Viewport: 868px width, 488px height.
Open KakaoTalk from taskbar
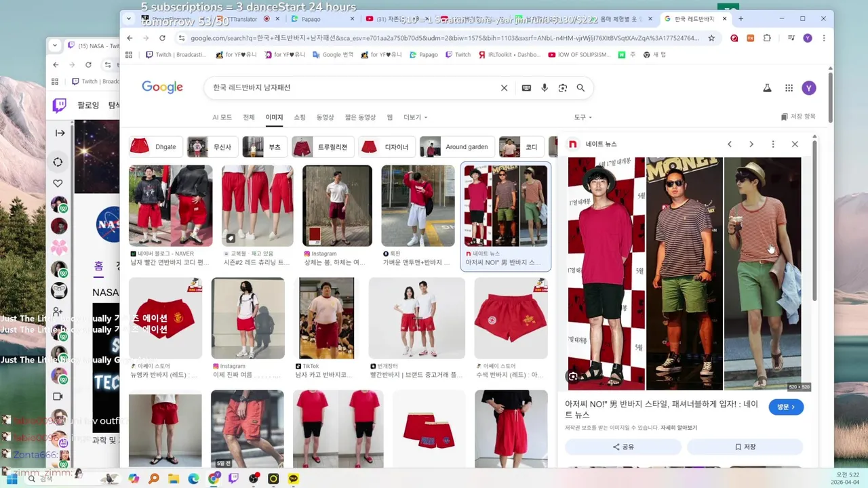point(294,479)
